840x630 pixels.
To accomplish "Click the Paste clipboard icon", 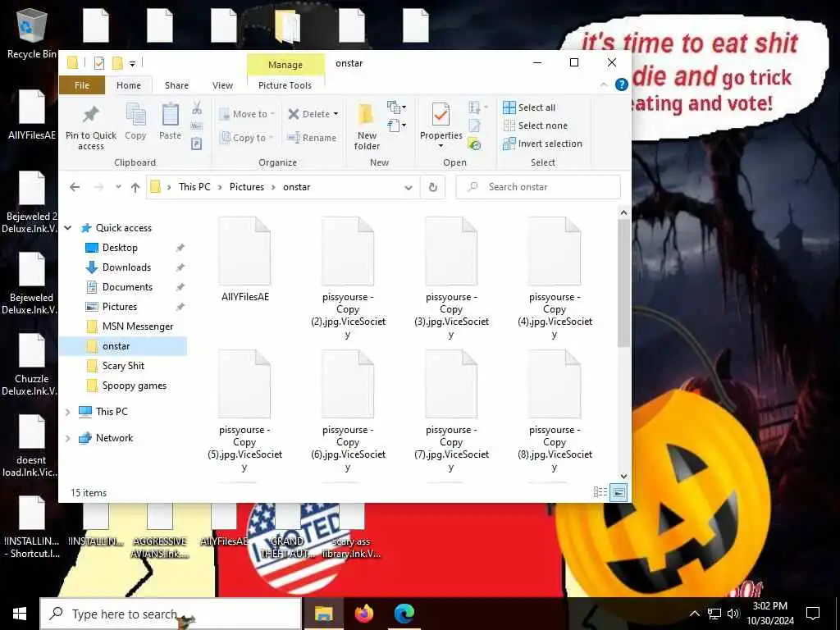I will (x=171, y=114).
